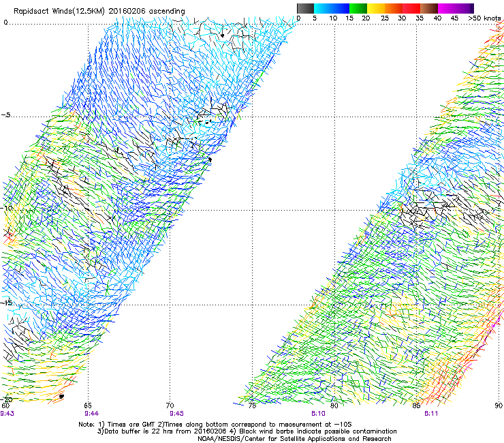Click the gray 0–5 knots legend segment

pyautogui.click(x=305, y=8)
